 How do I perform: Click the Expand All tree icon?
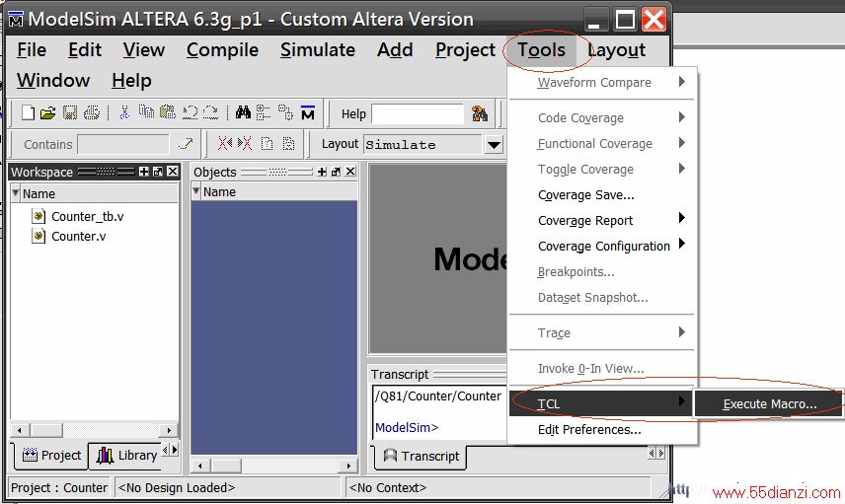(x=285, y=112)
